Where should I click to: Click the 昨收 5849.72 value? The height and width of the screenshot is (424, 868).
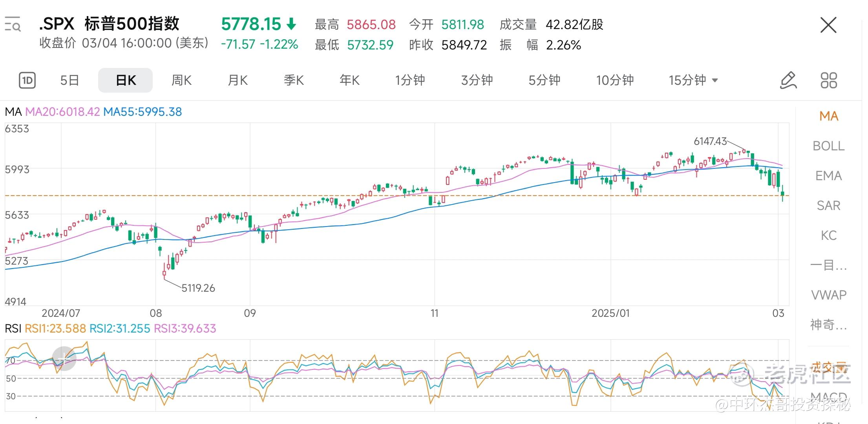pyautogui.click(x=464, y=45)
